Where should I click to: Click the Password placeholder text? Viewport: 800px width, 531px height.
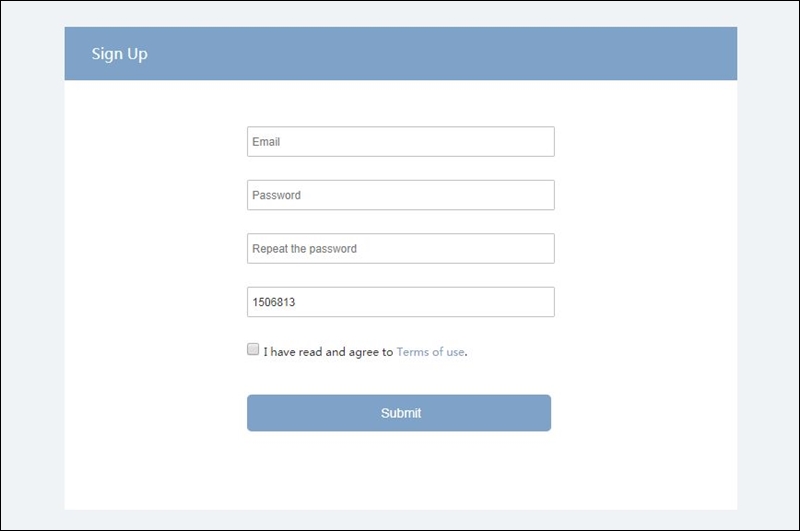pyautogui.click(x=276, y=195)
